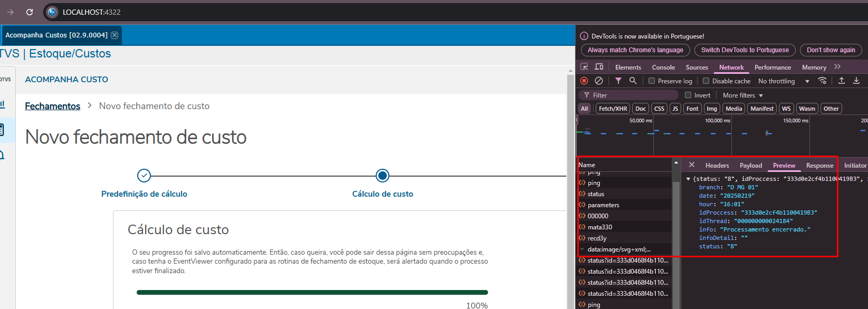Toggle Fetch/XHR request filter
Screen dimensions: 868x309
[613, 109]
